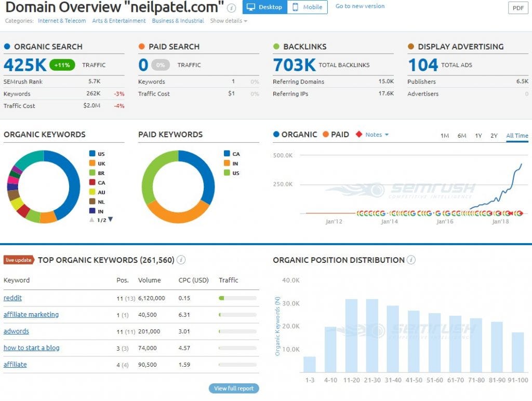Click View full report button
The width and height of the screenshot is (532, 401).
click(x=234, y=388)
